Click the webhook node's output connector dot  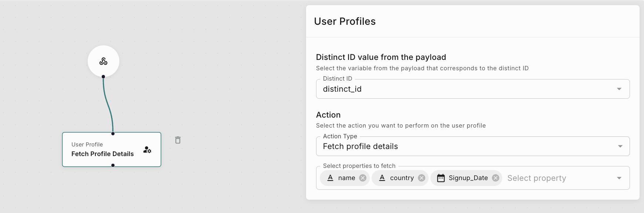click(x=103, y=77)
